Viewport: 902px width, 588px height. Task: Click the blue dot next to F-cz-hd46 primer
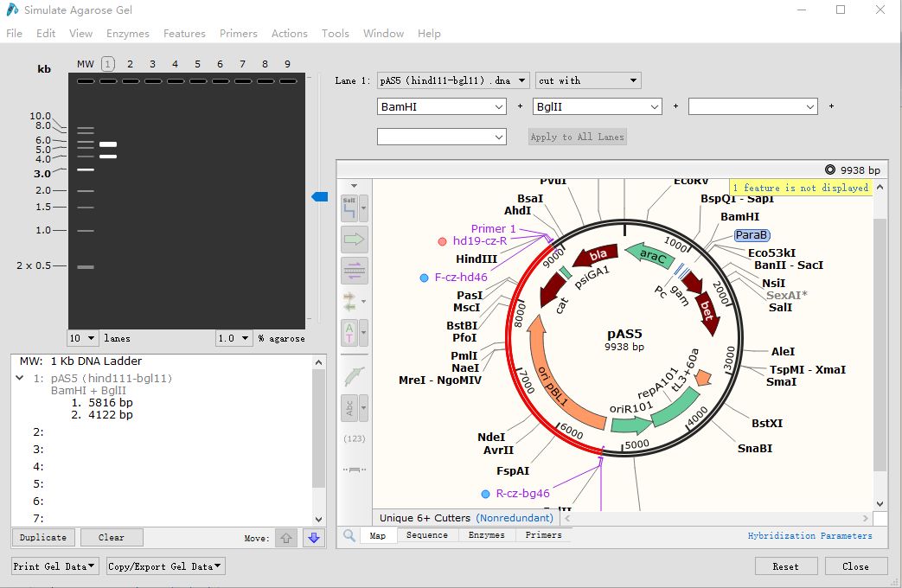pyautogui.click(x=424, y=278)
